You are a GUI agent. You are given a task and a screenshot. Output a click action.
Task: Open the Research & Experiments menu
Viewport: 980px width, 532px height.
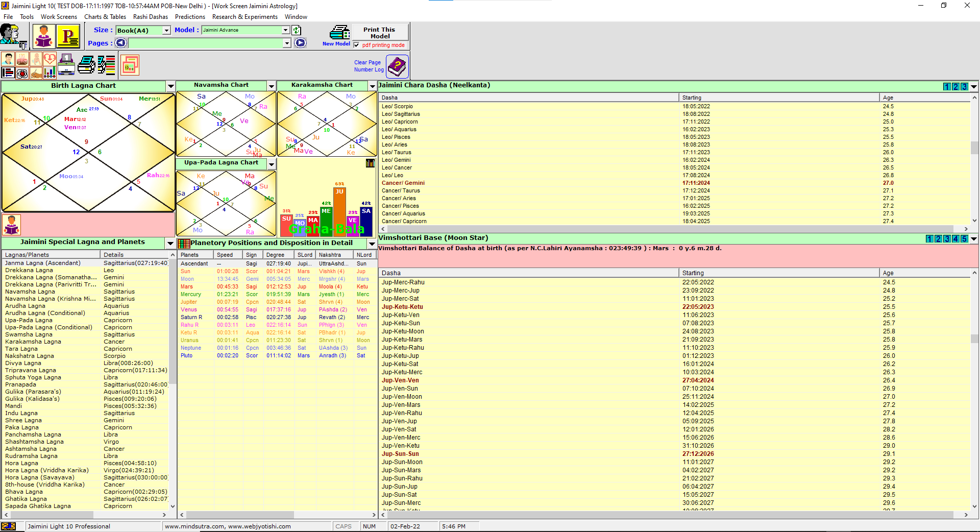[245, 17]
